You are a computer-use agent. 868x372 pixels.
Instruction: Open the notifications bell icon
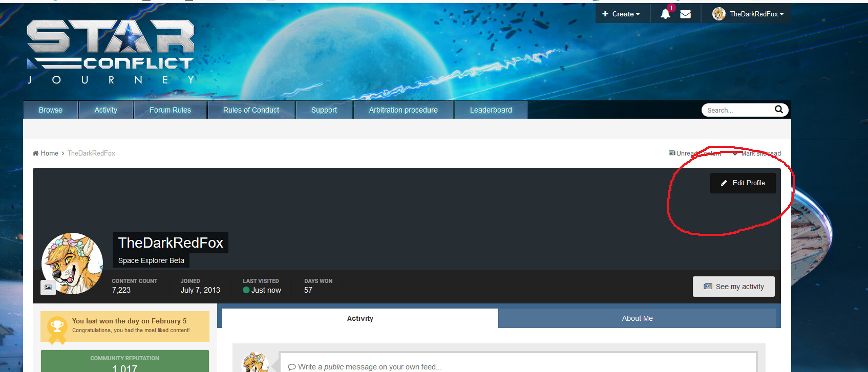(665, 14)
